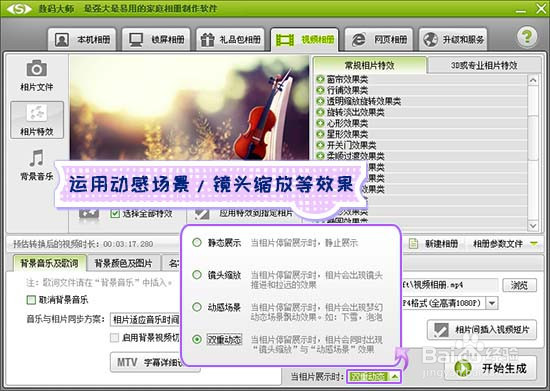This screenshot has height=391, width=550.
Task: Select the 镜头缩放 radio option
Action: pyautogui.click(x=197, y=275)
